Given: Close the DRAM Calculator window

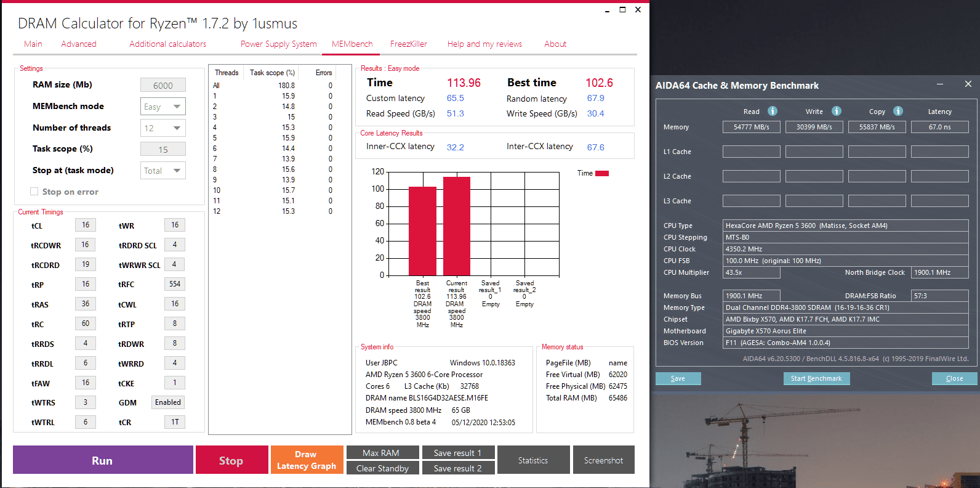Looking at the screenshot, I should coord(638,9).
